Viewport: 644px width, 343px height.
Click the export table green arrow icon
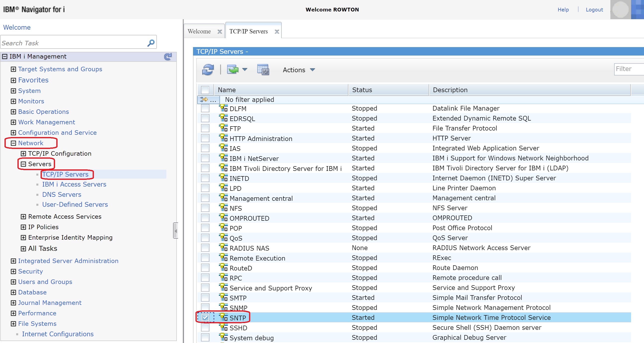(x=233, y=69)
